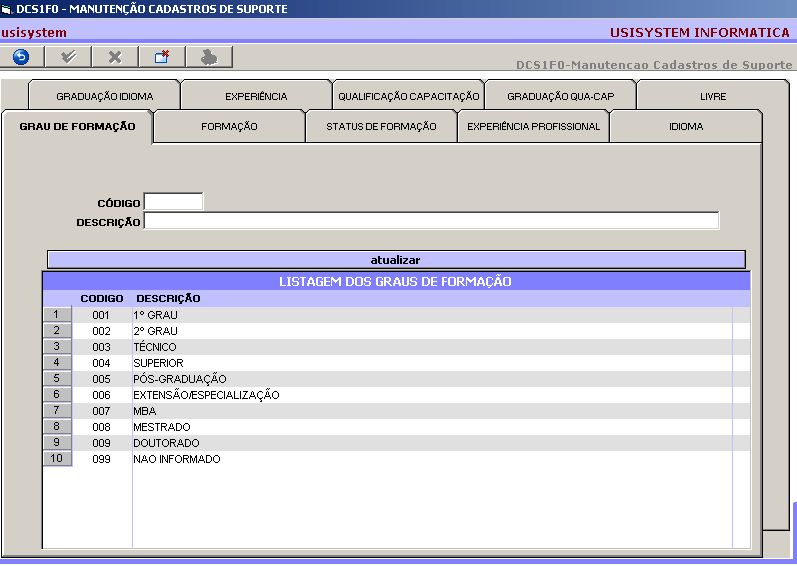Click the print toolbar icon
Viewport: 797px width, 566px height.
[209, 56]
